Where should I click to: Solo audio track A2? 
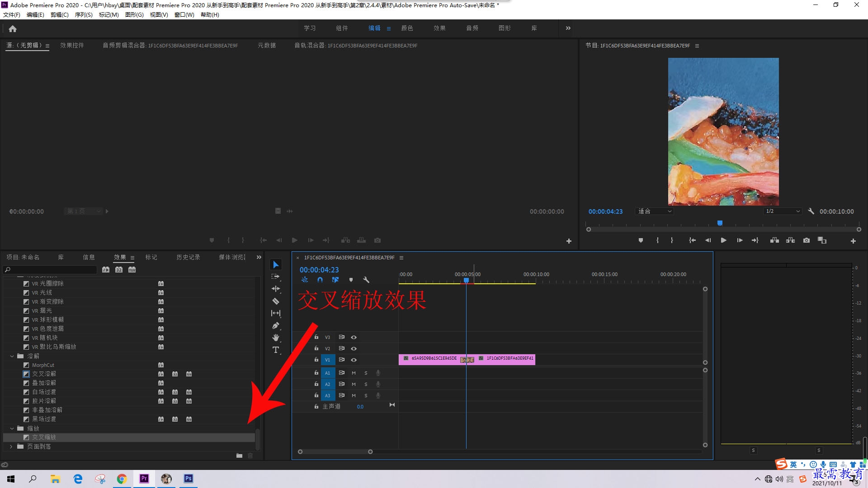(x=366, y=384)
